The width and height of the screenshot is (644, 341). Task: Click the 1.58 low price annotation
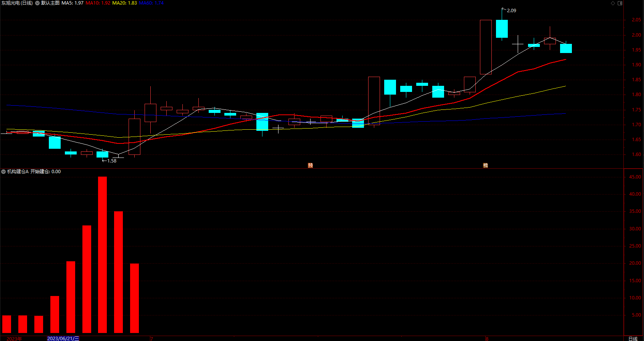tap(112, 161)
